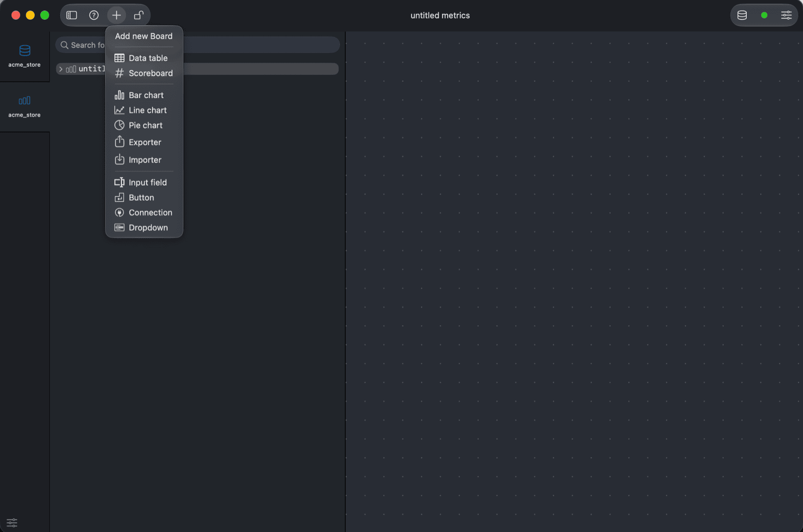Choose Exporter from the menu
This screenshot has width=803, height=532.
144,142
